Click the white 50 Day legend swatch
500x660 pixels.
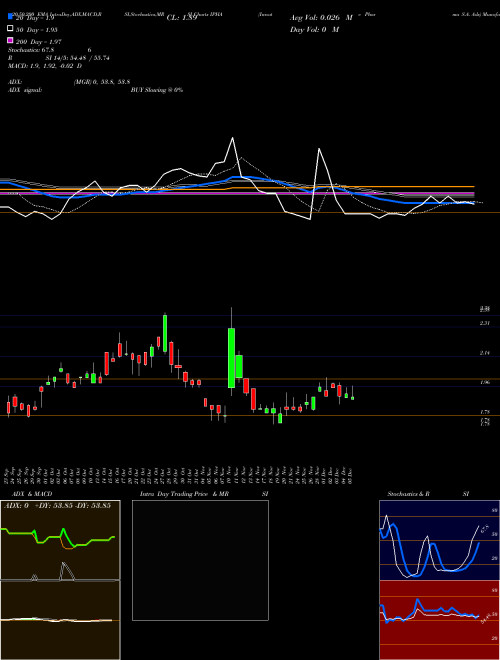[11, 29]
